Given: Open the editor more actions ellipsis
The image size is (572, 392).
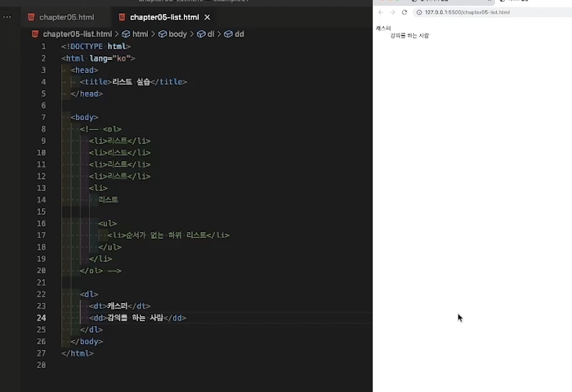Looking at the screenshot, I should (x=7, y=17).
